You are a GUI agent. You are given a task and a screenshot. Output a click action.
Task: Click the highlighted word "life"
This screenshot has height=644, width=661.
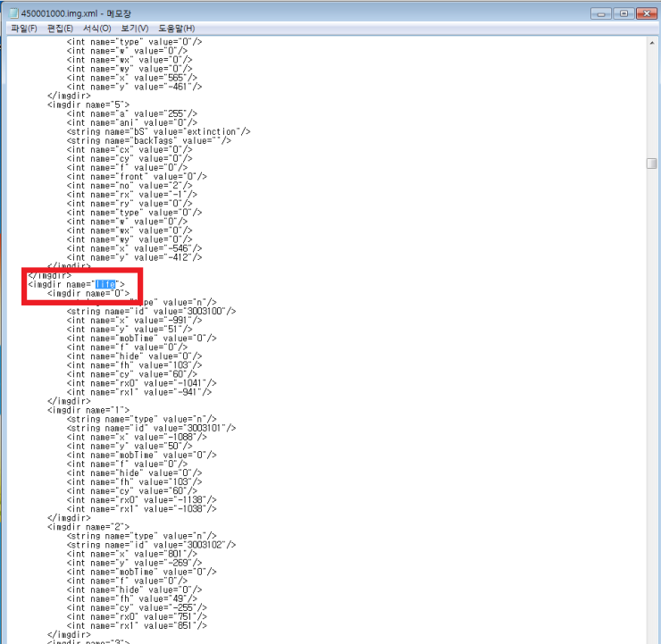pos(105,285)
